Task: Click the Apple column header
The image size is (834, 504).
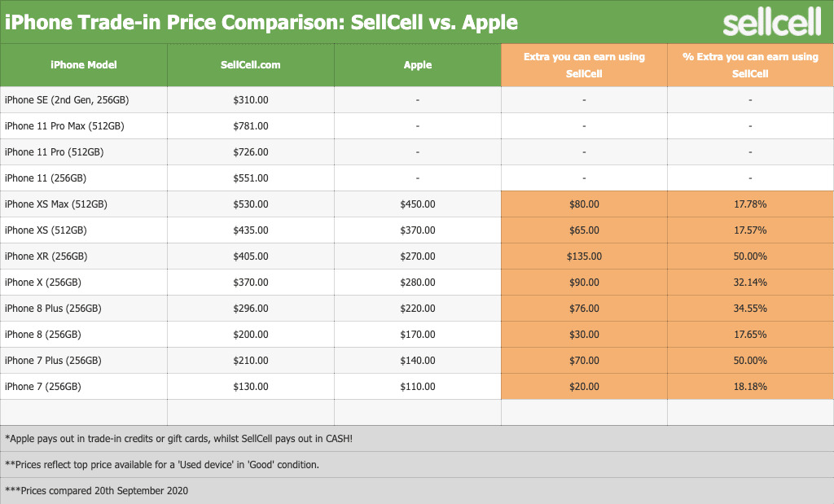Action: [x=418, y=65]
